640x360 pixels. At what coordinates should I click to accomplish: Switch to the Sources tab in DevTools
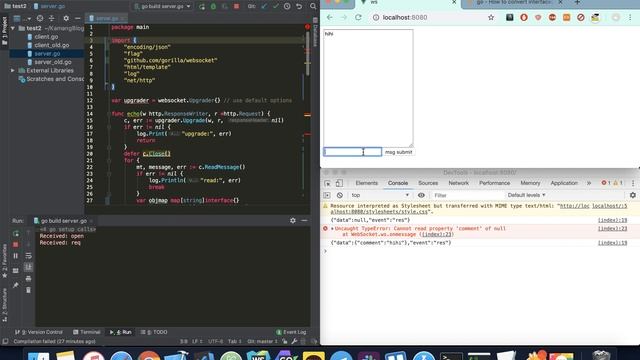428,183
